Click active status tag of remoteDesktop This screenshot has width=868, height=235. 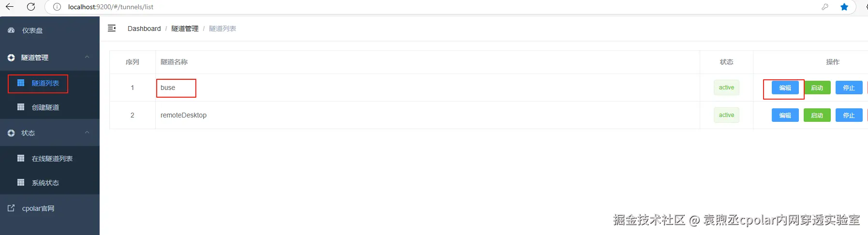pos(726,115)
